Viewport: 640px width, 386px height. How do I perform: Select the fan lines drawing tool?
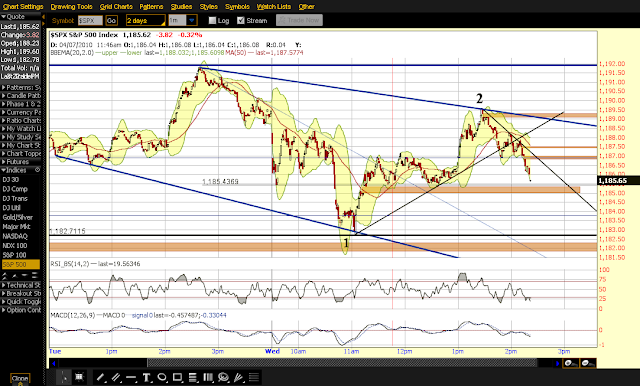238,377
